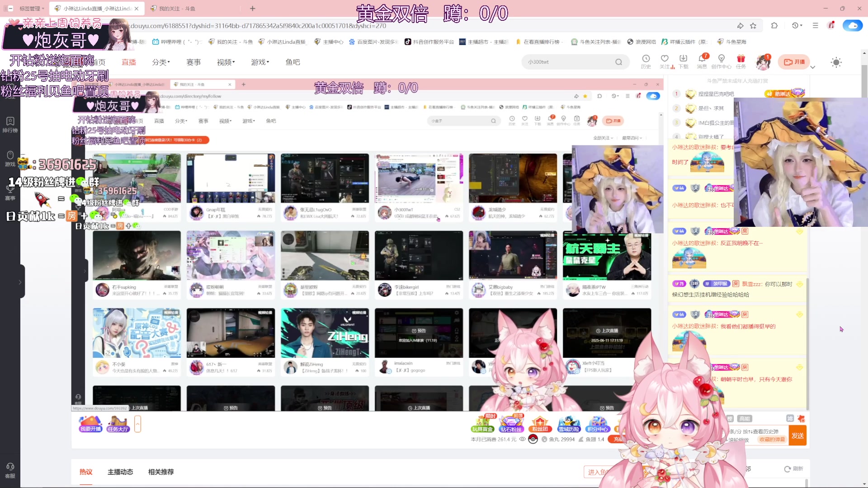Expand the 全部关注 filter in the stream

pyautogui.click(x=603, y=138)
